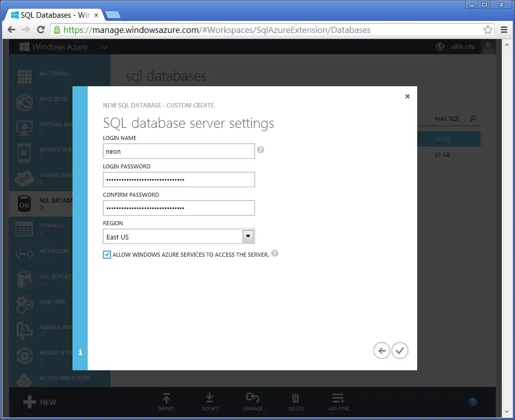Click the Login Password field
Viewport: 515px width, 420px height.
pyautogui.click(x=178, y=180)
